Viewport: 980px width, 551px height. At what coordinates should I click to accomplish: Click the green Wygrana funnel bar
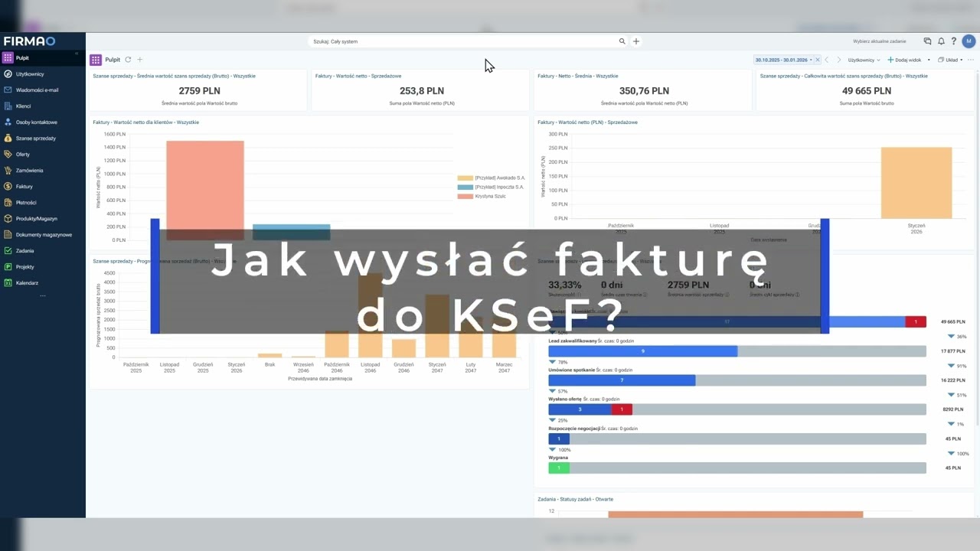click(559, 468)
